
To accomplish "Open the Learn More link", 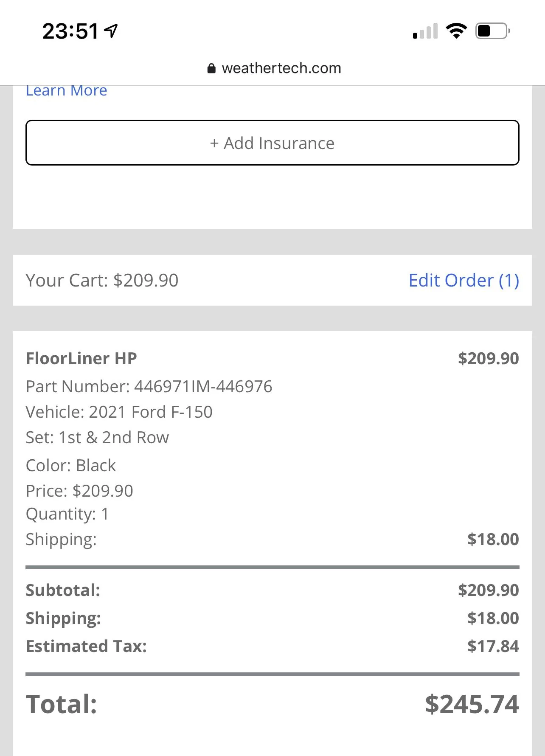I will 66,91.
